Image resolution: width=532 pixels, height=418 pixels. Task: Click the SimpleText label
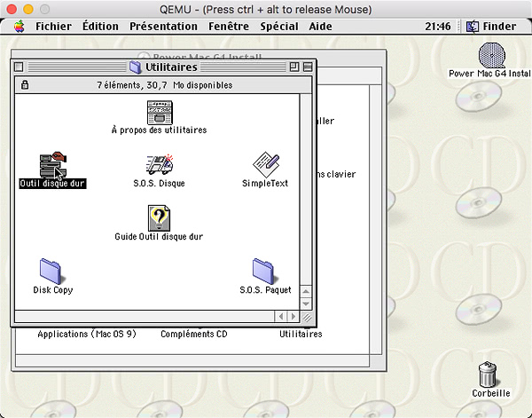click(x=265, y=184)
